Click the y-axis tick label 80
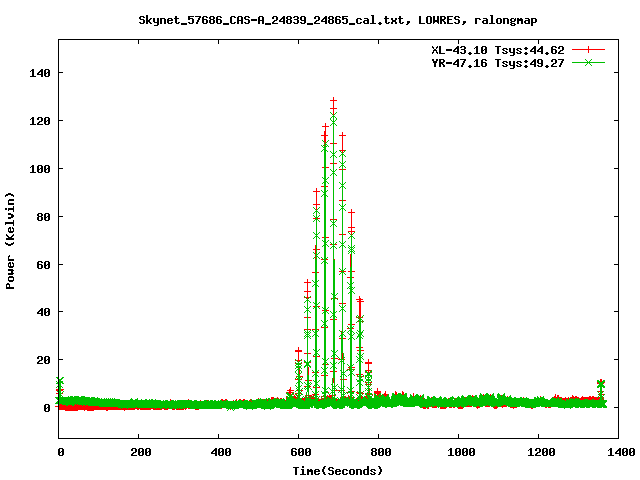 pyautogui.click(x=43, y=217)
